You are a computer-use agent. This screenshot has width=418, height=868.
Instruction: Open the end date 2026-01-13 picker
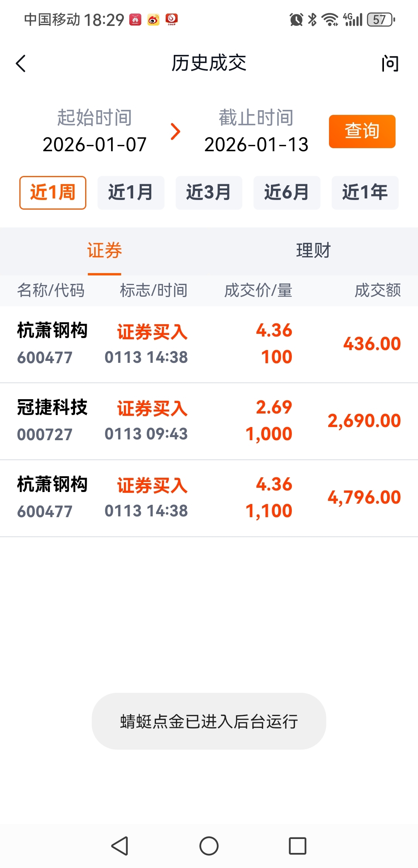tap(256, 145)
